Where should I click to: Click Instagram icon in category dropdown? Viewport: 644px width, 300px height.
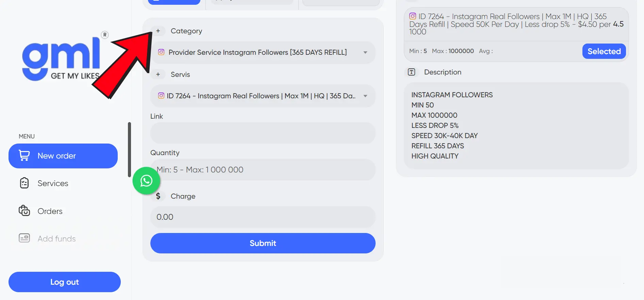(161, 52)
